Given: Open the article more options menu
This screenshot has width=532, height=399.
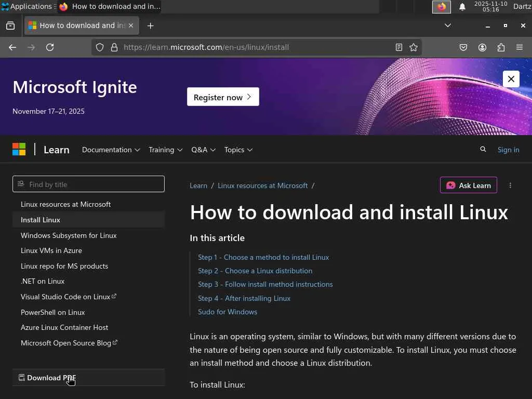Looking at the screenshot, I should point(510,185).
